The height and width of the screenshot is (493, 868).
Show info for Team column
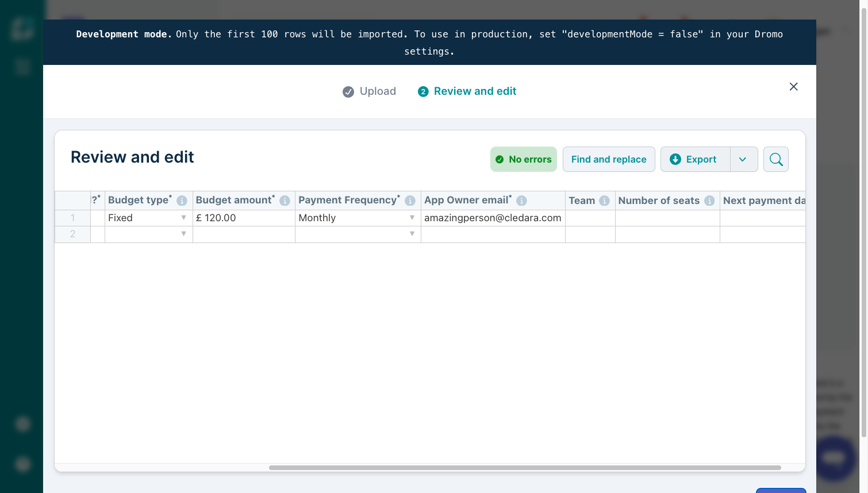[x=604, y=201]
